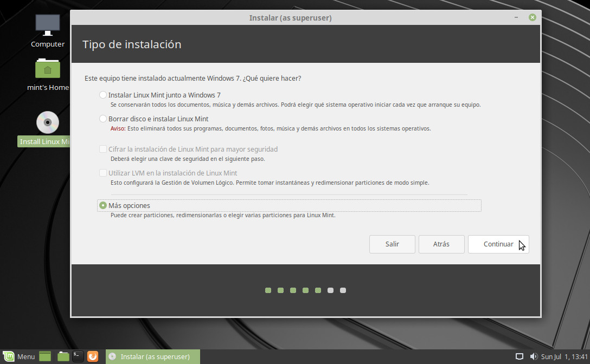590x364 pixels.
Task: Click Instalar (as superuser) taskbar entry
Action: [x=152, y=356]
